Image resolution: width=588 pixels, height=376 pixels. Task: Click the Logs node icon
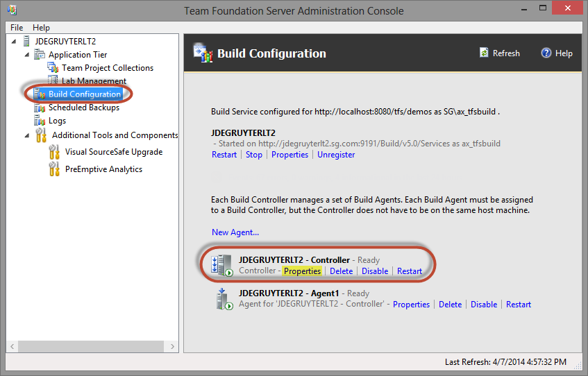(40, 121)
